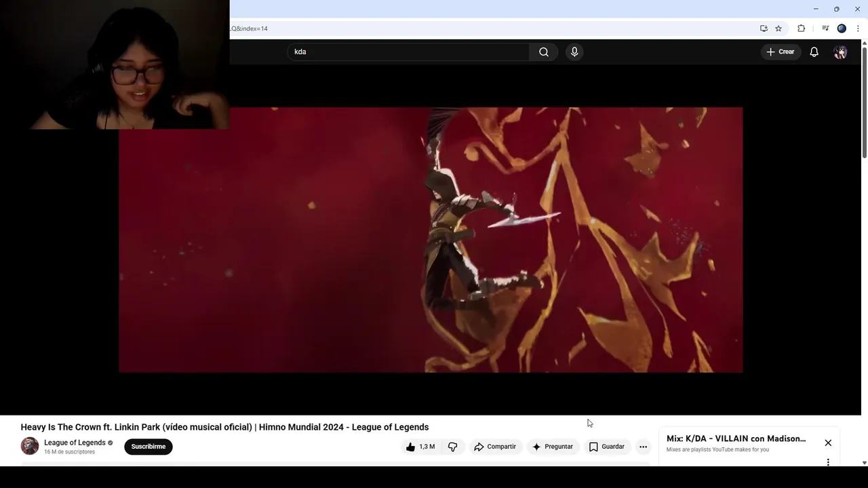
Task: Open the League of Legends channel avatar
Action: 30,446
